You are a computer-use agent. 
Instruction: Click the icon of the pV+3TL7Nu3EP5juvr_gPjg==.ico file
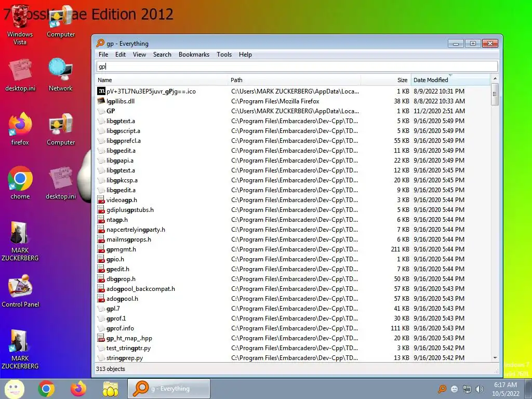tap(101, 91)
